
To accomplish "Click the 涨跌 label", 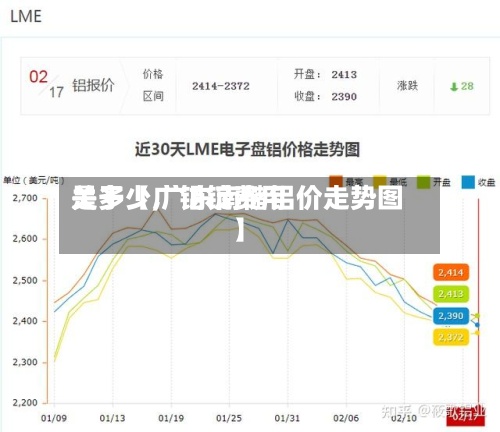I will [x=407, y=86].
